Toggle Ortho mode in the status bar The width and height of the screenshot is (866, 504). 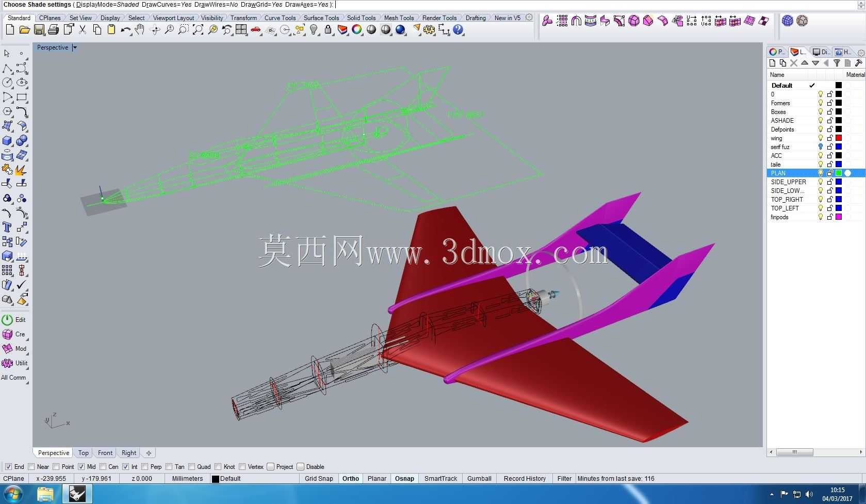[351, 479]
